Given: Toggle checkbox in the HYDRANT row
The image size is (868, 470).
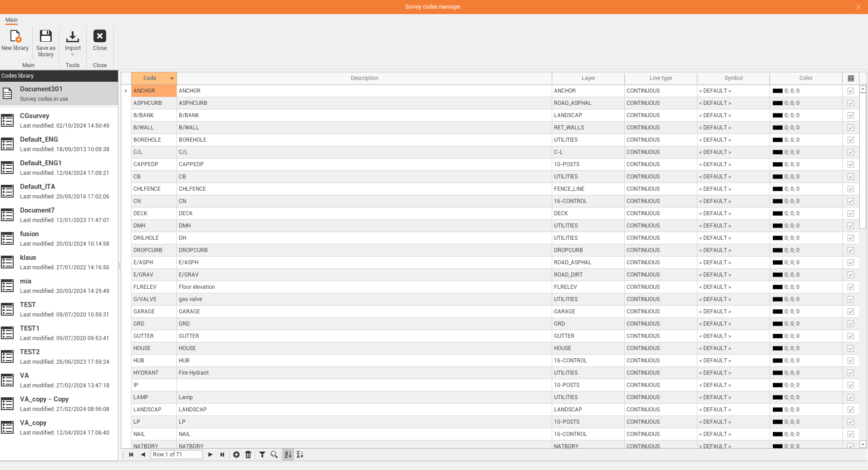Looking at the screenshot, I should tap(851, 373).
